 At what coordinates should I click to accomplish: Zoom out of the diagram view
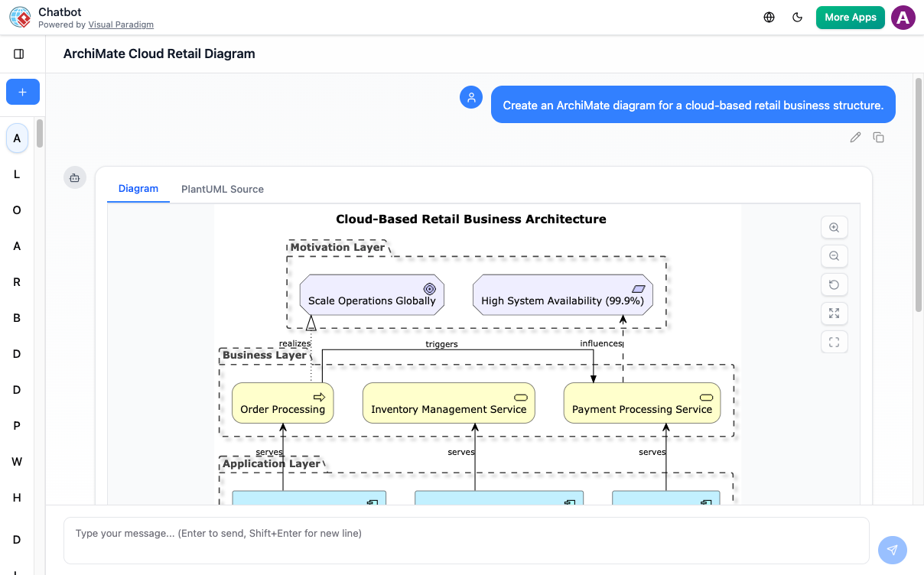click(x=834, y=255)
